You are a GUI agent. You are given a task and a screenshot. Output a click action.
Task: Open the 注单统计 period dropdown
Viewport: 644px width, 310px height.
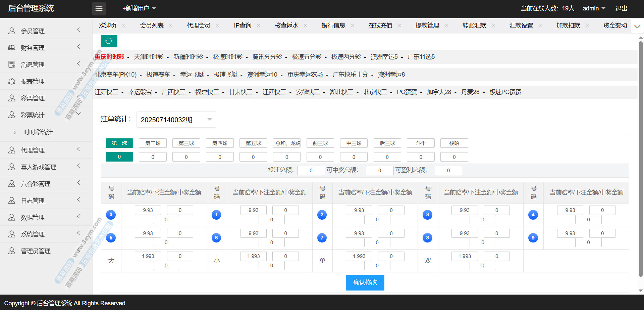(176, 120)
